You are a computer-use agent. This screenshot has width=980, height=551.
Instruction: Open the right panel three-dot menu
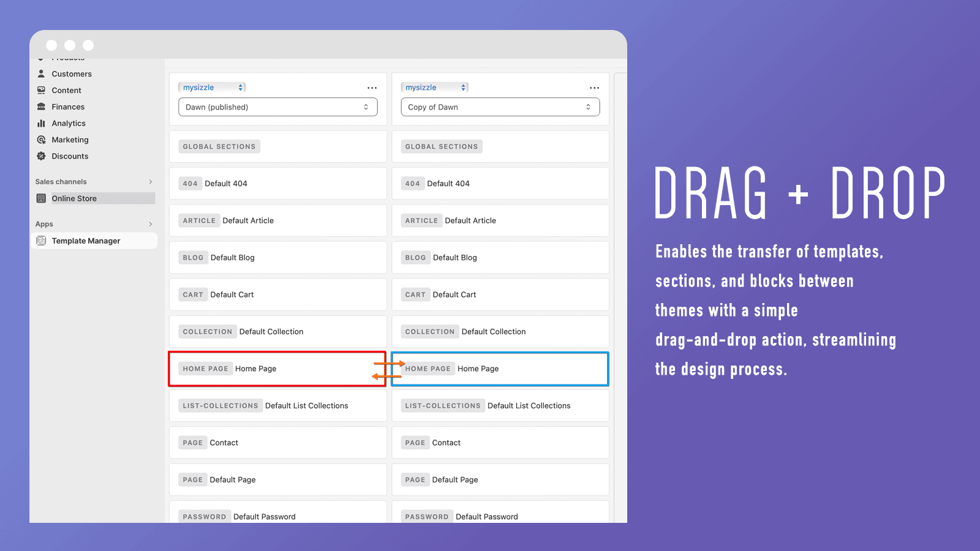(594, 88)
